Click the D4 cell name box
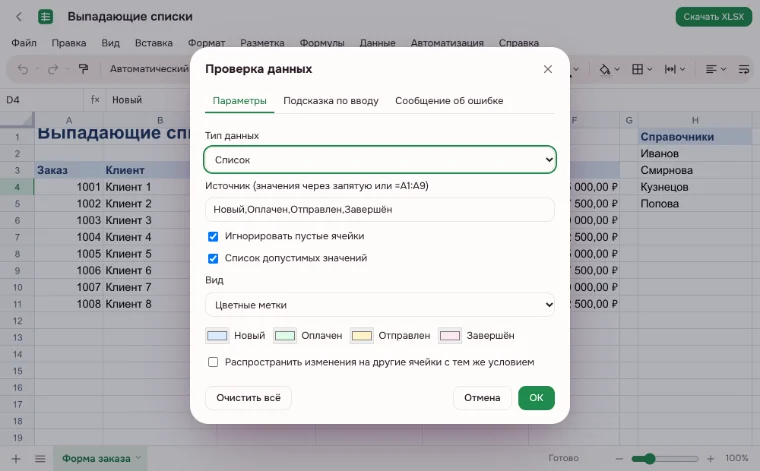Image resolution: width=760 pixels, height=471 pixels. (42, 100)
